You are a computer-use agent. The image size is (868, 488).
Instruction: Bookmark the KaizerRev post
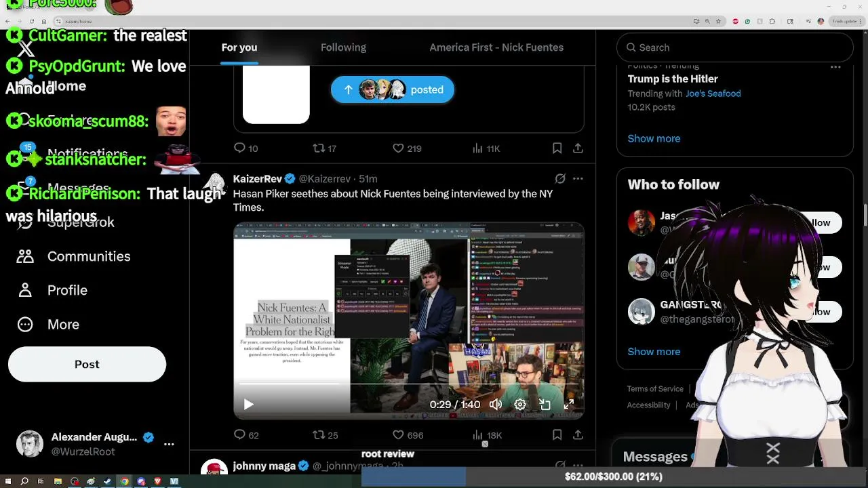coord(557,435)
